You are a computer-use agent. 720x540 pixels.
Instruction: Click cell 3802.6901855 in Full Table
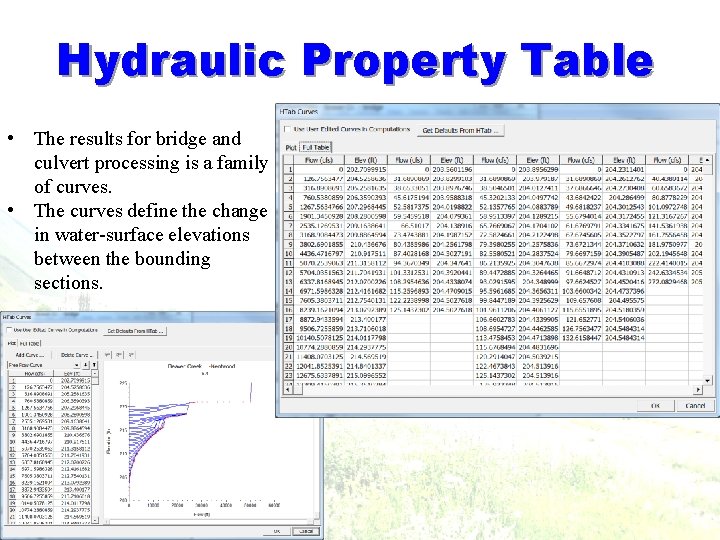(319, 244)
